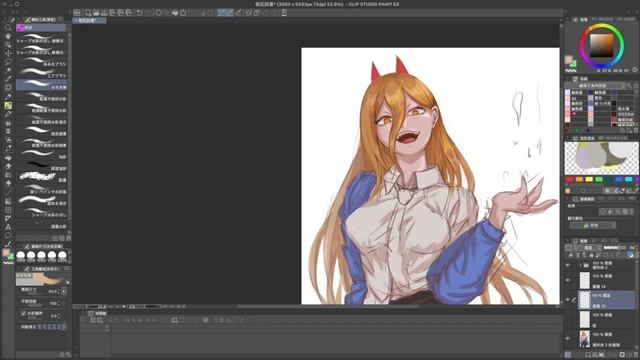Screen dimensions: 640x360
Task: Click the Save icon in command bar
Action: coord(104,13)
